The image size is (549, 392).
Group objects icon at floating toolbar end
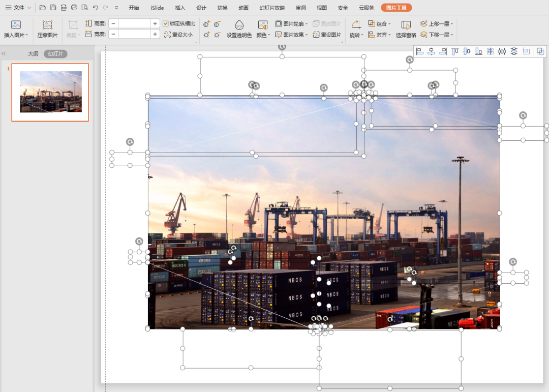540,51
